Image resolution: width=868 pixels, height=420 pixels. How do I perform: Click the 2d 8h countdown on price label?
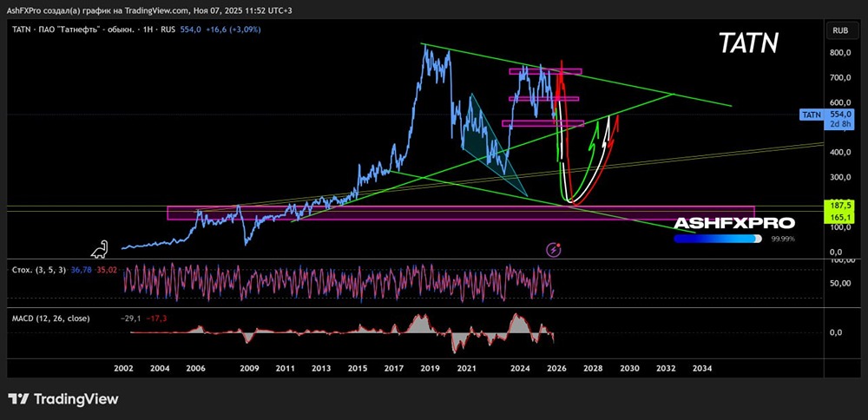click(841, 124)
